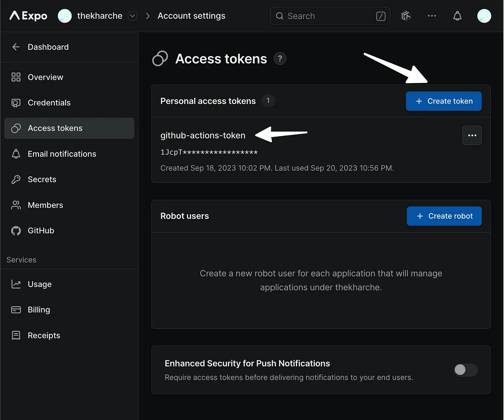View the Usage services page

[40, 284]
